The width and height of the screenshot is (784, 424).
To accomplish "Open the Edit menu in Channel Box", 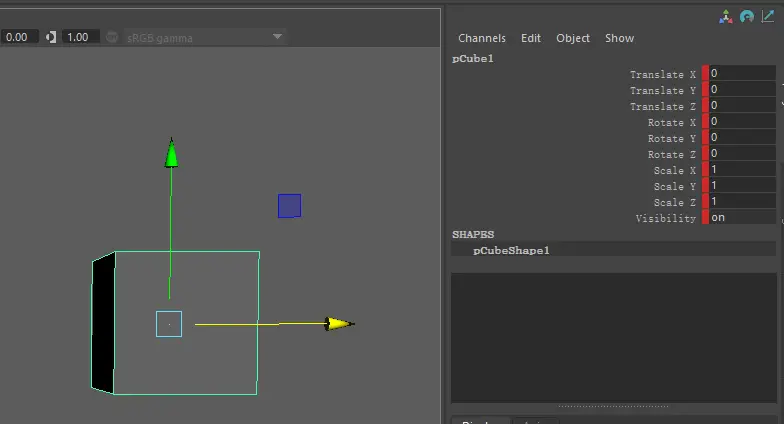I will (x=531, y=38).
